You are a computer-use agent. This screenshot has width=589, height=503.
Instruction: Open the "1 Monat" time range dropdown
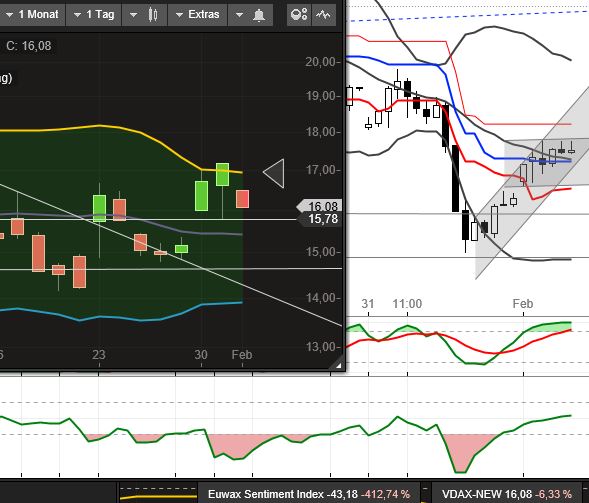pyautogui.click(x=32, y=15)
